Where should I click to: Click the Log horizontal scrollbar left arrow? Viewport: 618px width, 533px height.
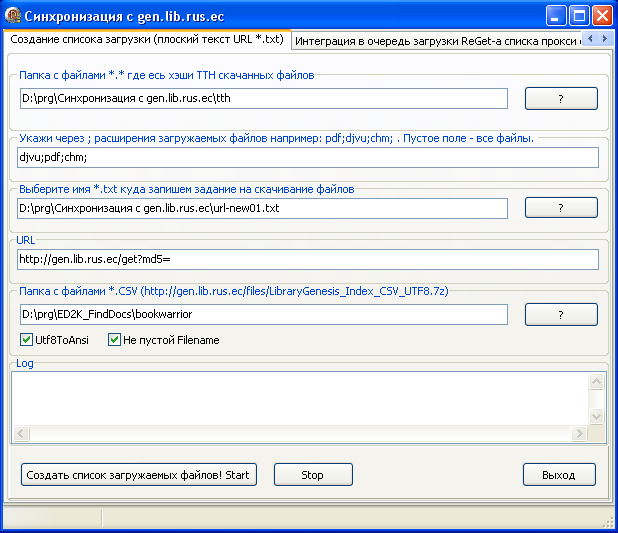click(19, 434)
